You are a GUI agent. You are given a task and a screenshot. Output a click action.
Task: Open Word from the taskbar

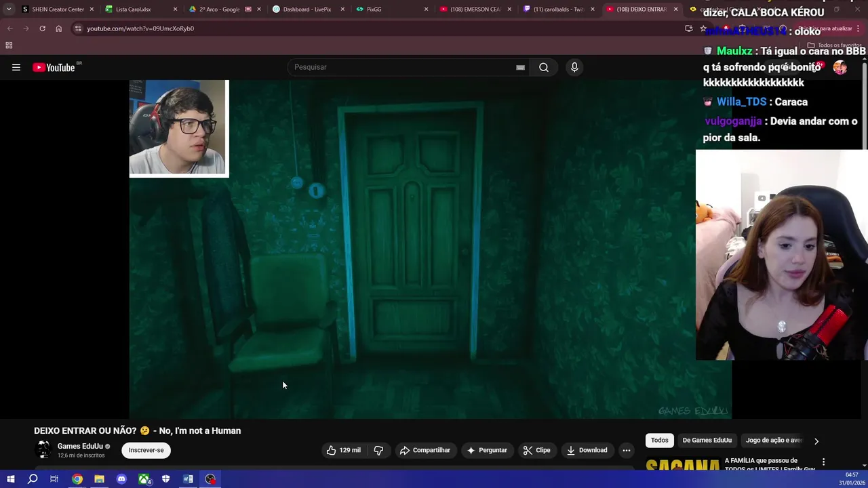(x=188, y=479)
